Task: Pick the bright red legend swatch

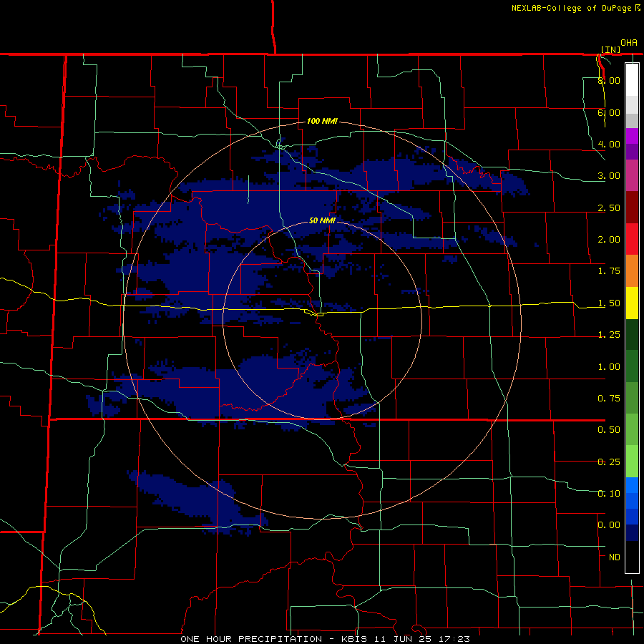Action: pos(632,239)
